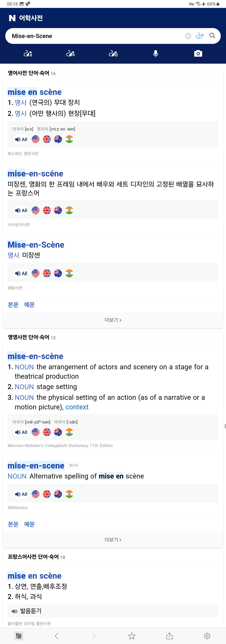Screen dimensions: 226x644
Task: Clear the search field text
Action: pyautogui.click(x=188, y=36)
